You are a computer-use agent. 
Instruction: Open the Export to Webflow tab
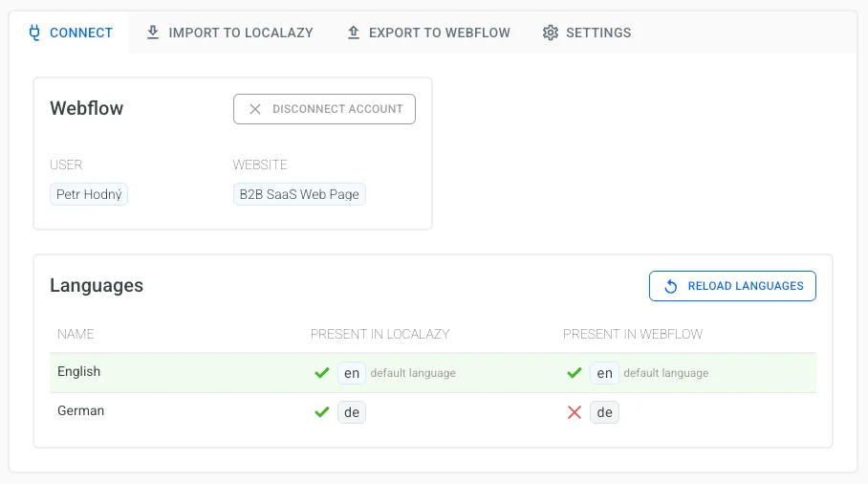[x=428, y=33]
